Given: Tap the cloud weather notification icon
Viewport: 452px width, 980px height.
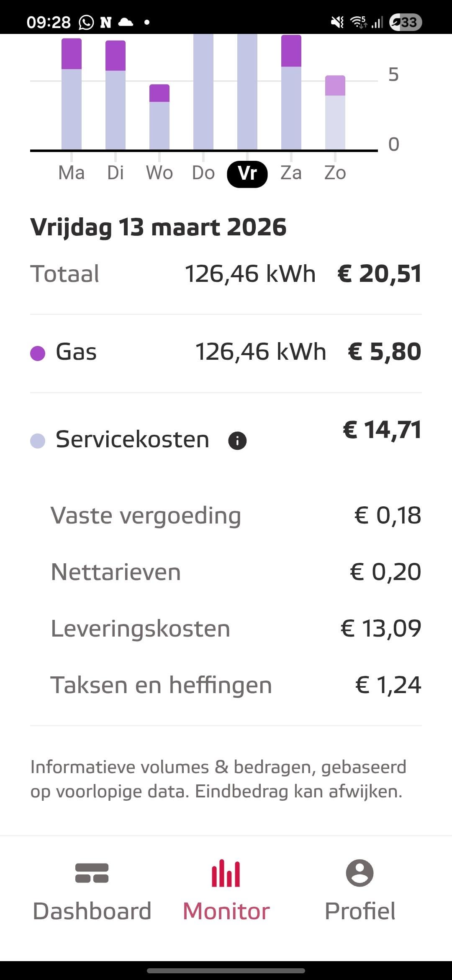Looking at the screenshot, I should [x=126, y=22].
